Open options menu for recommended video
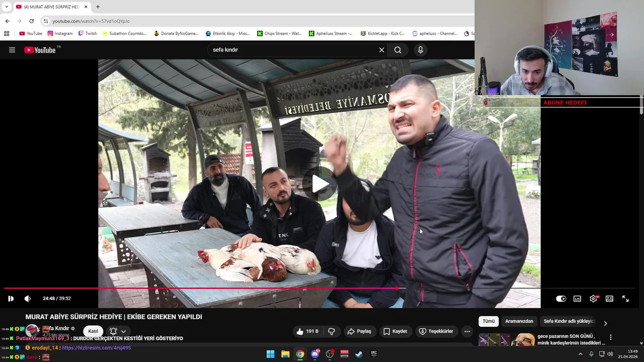The height and width of the screenshot is (362, 644). (x=611, y=337)
